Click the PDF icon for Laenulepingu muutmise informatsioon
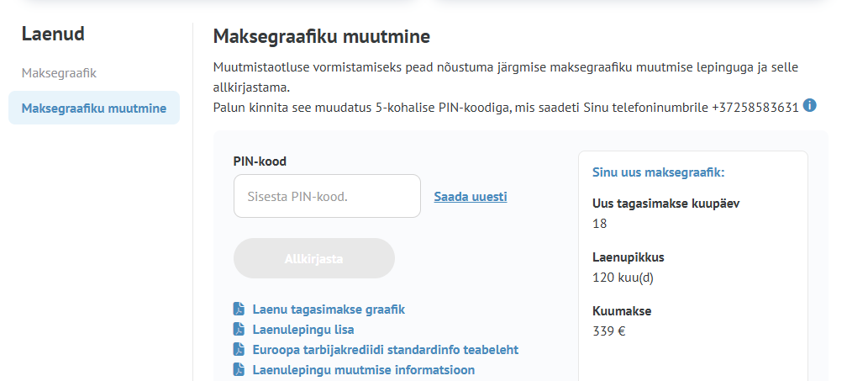The image size is (868, 381). (239, 370)
